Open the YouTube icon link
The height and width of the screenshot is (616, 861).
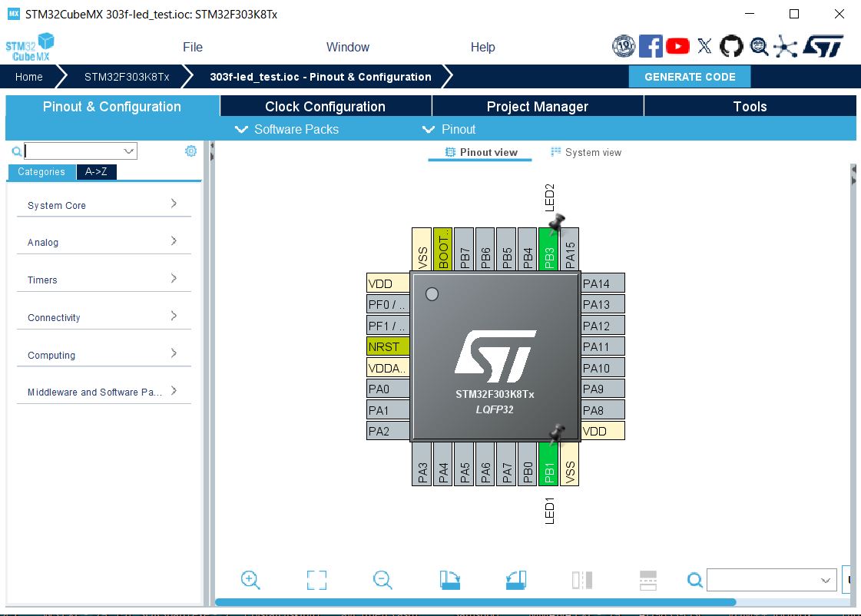coord(677,46)
